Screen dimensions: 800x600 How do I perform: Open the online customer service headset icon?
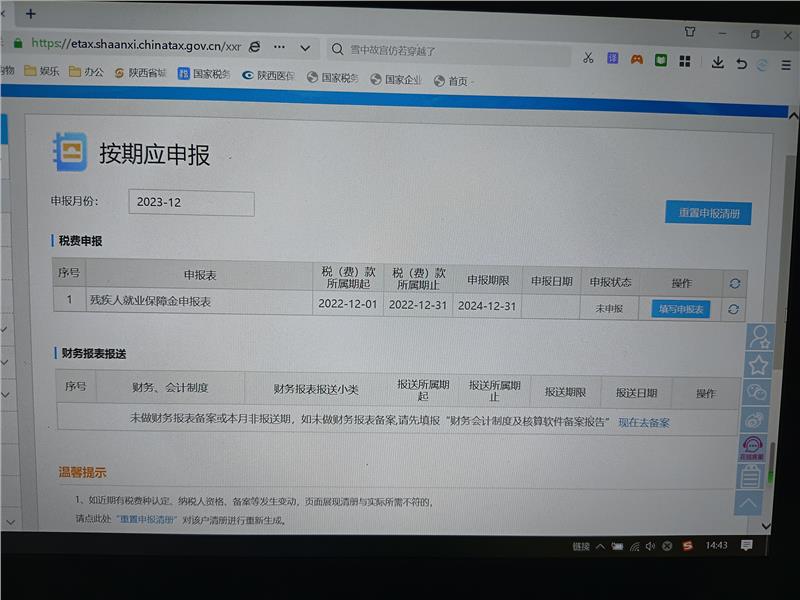coord(752,448)
